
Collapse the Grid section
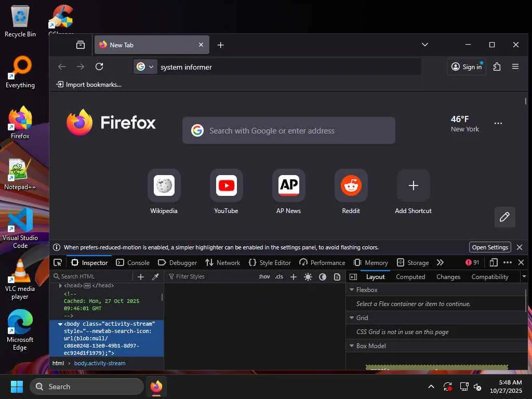click(352, 318)
